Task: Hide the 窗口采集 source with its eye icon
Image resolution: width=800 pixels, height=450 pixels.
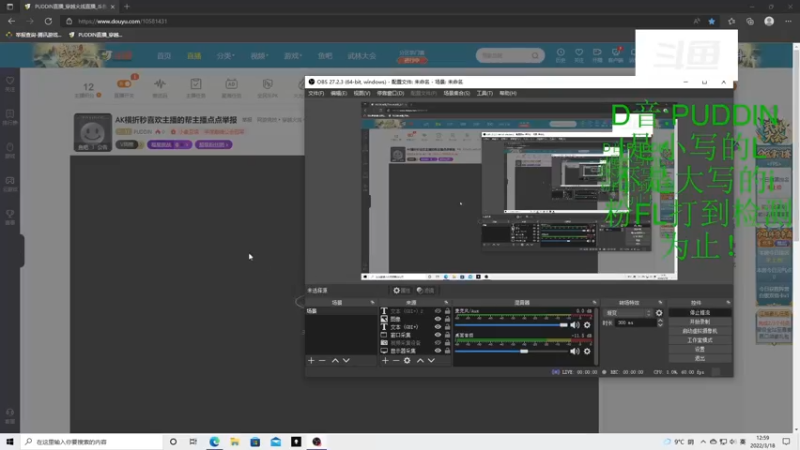Action: (x=438, y=335)
